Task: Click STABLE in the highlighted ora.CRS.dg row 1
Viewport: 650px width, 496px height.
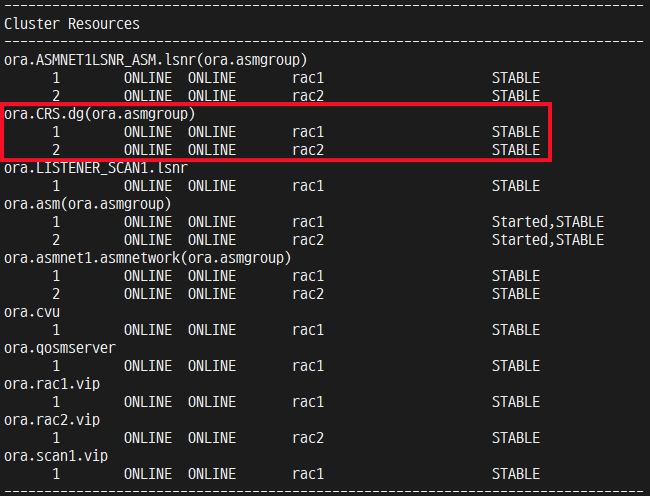Action: pos(516,132)
